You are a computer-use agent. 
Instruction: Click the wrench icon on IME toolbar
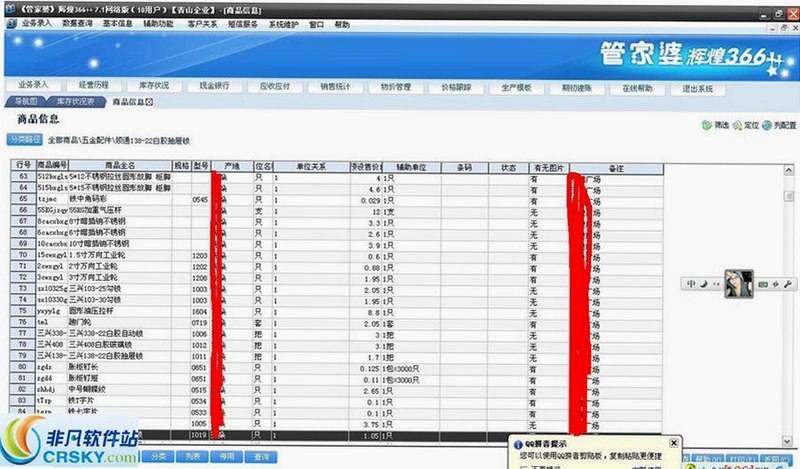(x=788, y=284)
